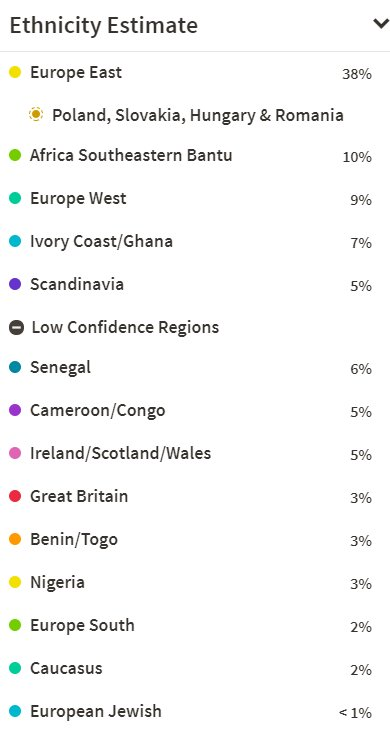Collapse the Low Confidence Regions minus icon
390x741 pixels.
[16, 327]
